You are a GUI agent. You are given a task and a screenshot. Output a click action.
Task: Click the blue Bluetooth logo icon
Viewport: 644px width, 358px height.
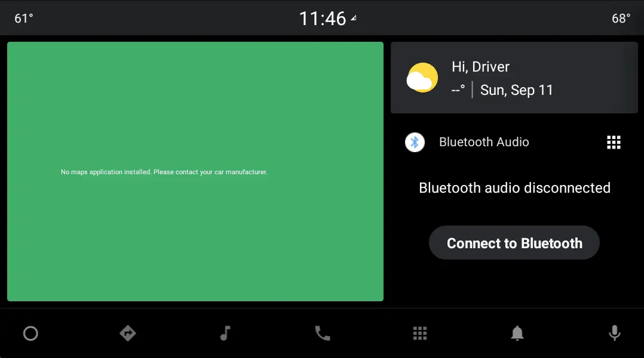click(415, 142)
